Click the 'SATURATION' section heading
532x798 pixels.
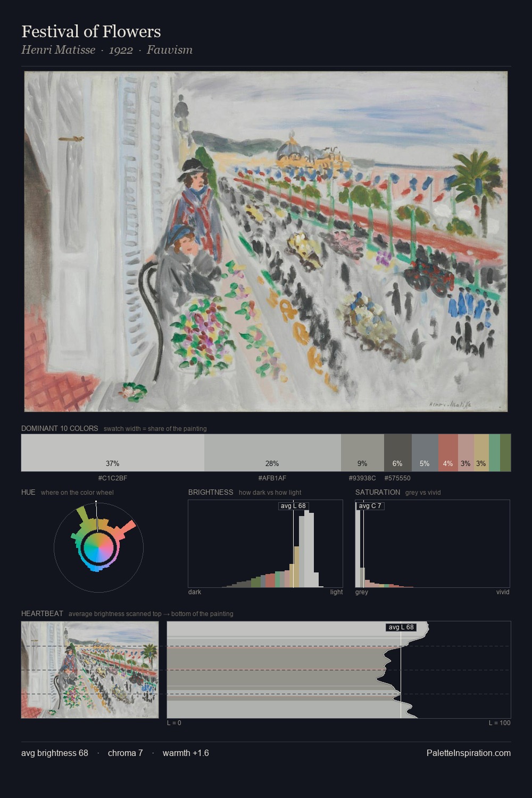(378, 492)
